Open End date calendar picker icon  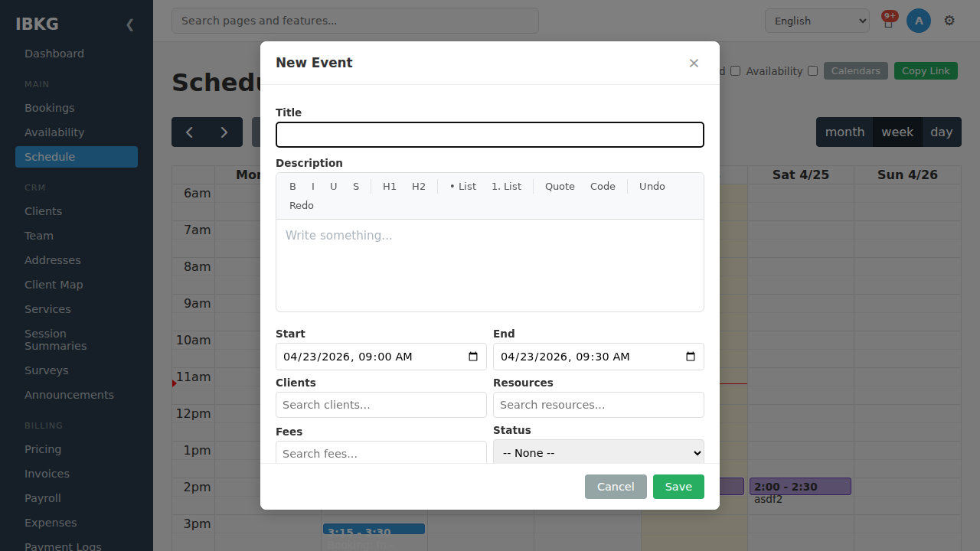tap(691, 357)
